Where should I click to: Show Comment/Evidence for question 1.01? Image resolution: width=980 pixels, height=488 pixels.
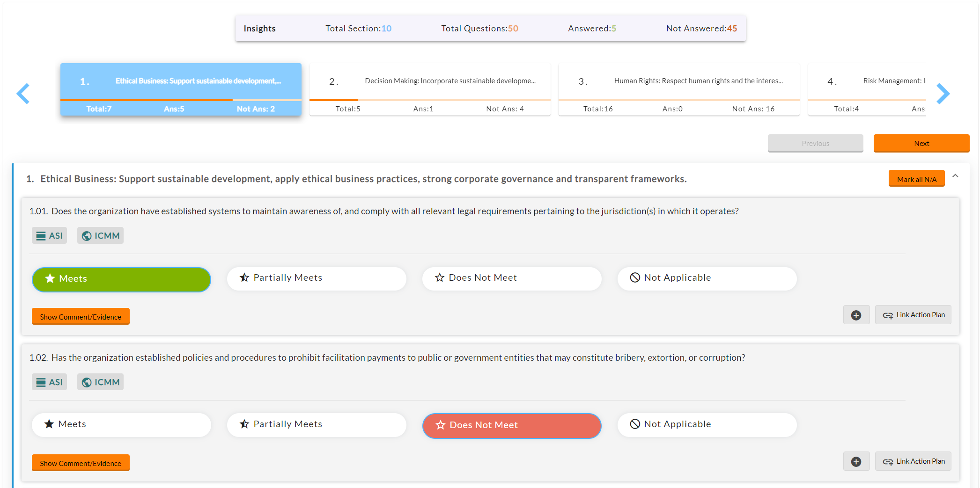(x=81, y=317)
